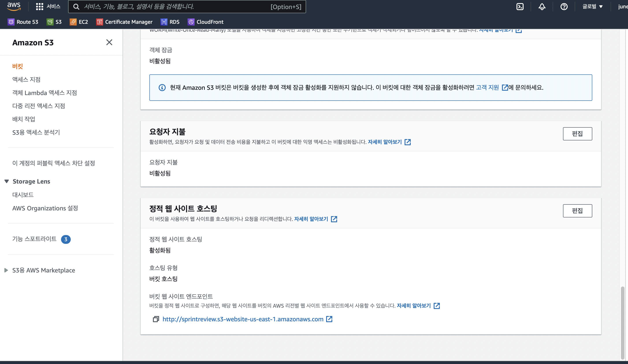
Task: Click the 버킷 호스팅 type value
Action: (x=163, y=279)
